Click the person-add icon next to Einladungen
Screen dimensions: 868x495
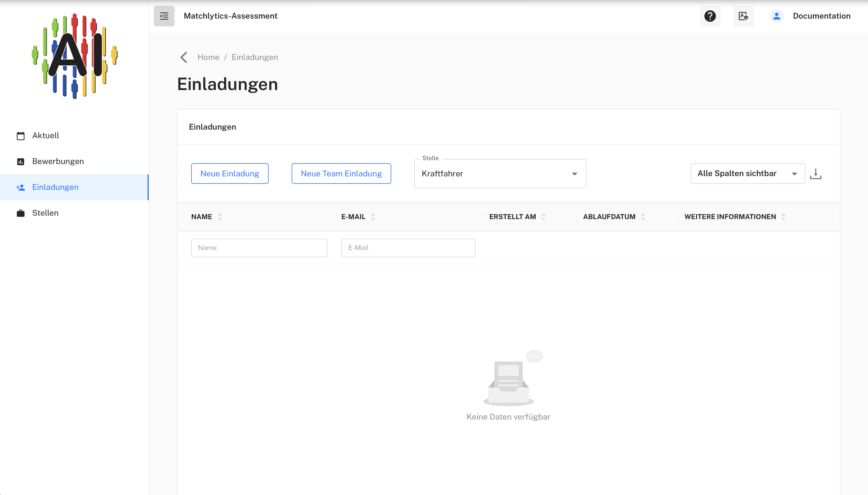20,187
